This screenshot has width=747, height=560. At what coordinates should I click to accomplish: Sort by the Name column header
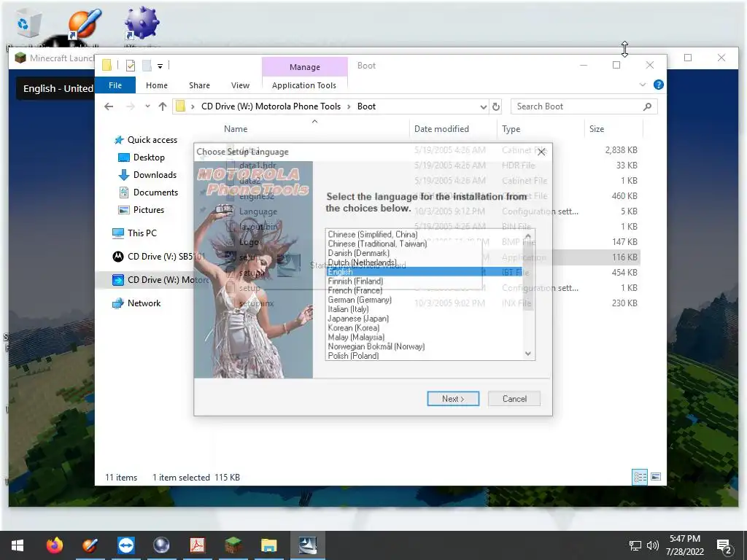point(236,128)
